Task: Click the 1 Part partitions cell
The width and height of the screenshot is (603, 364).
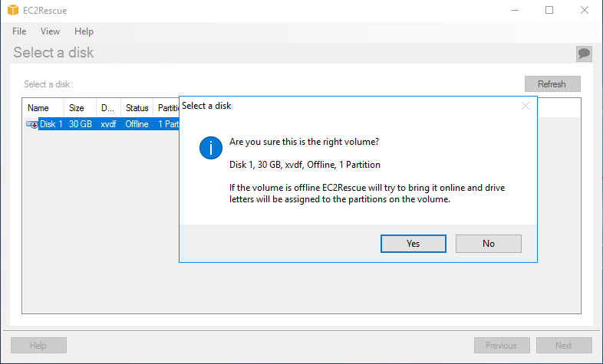Action: tap(169, 124)
